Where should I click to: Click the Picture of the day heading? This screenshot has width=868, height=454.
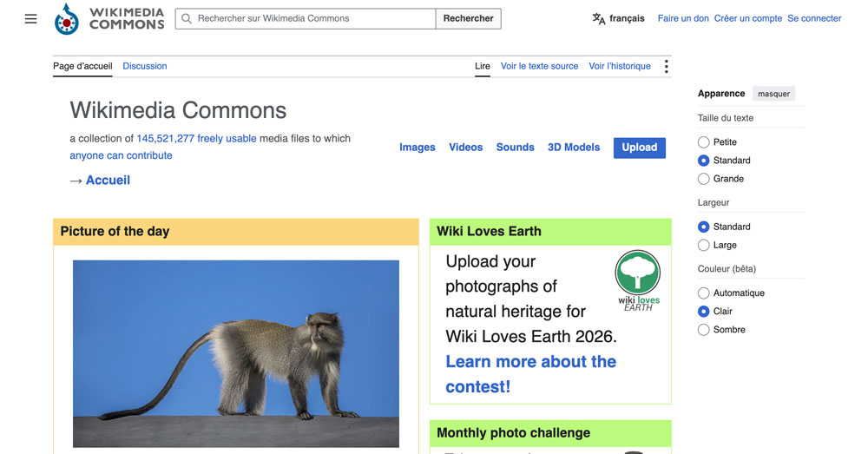[x=115, y=232]
